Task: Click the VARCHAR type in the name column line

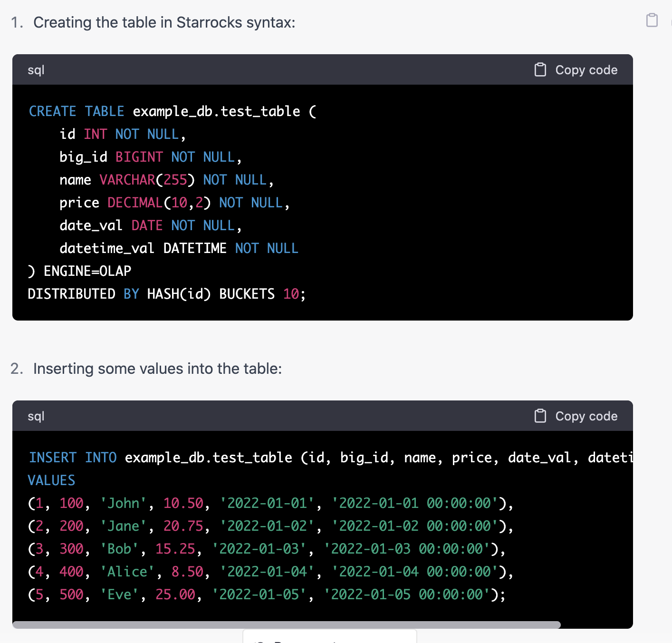Action: click(127, 180)
